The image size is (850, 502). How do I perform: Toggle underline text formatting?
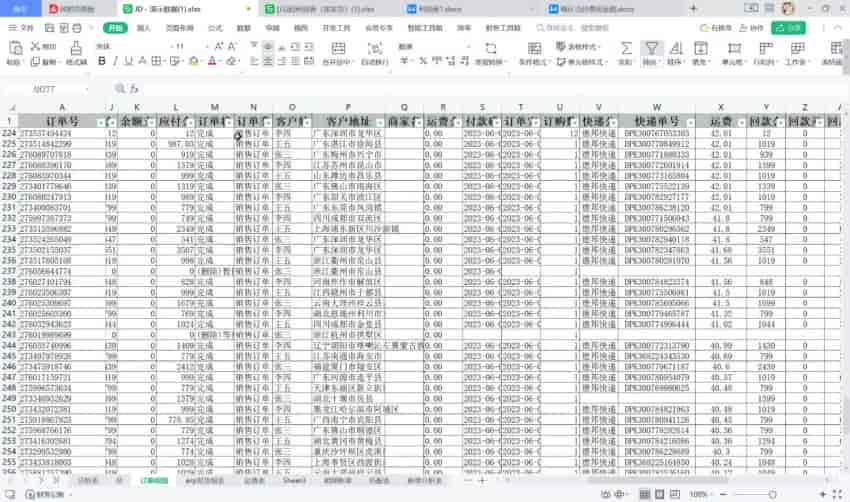(128, 62)
